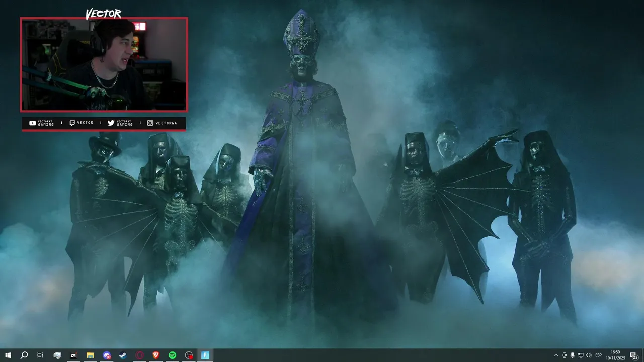The width and height of the screenshot is (644, 362).
Task: Launch Steam from the taskbar
Action: pos(123,355)
